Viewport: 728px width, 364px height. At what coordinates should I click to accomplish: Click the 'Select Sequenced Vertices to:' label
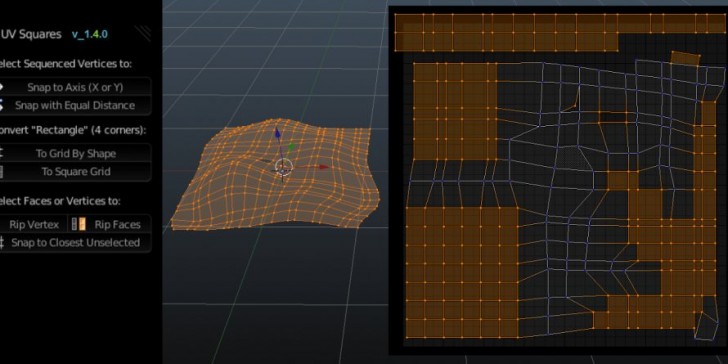(65, 64)
